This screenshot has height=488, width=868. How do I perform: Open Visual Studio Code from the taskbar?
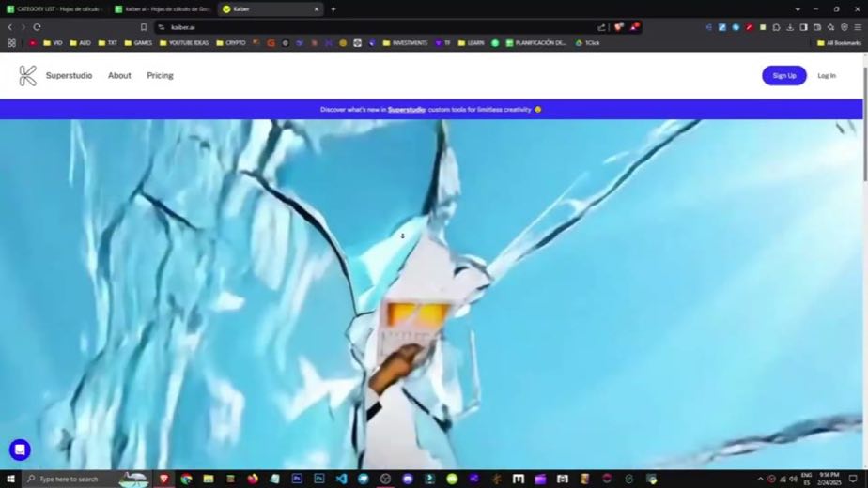(x=341, y=479)
